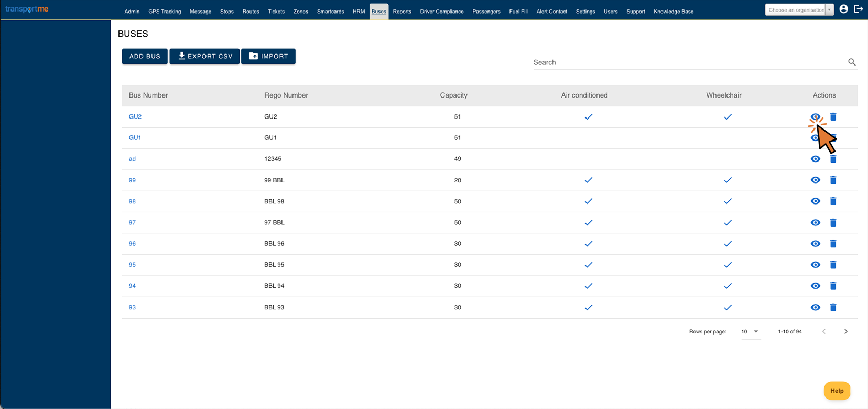The width and height of the screenshot is (868, 409).
Task: Sort by Capacity column header
Action: (x=453, y=95)
